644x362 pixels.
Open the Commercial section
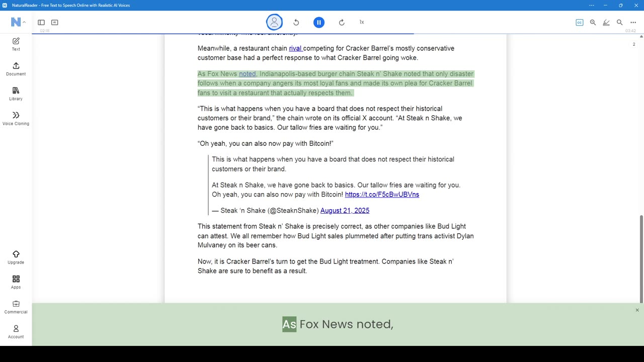click(16, 307)
